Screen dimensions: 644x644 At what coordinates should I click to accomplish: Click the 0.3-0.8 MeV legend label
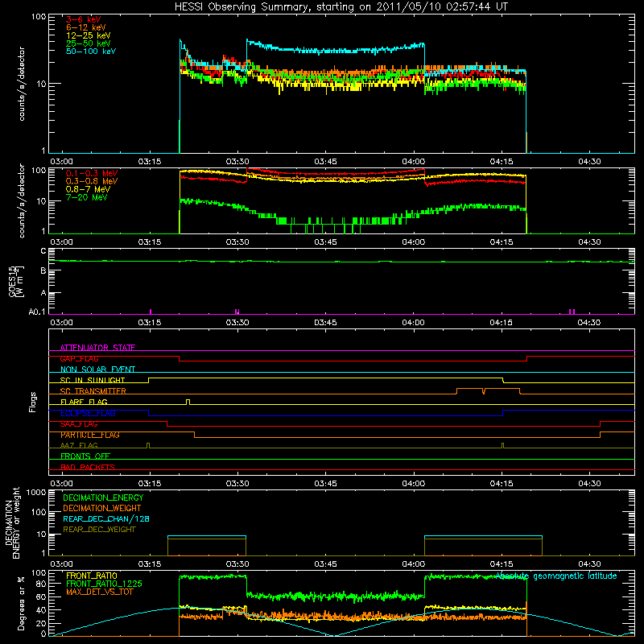[x=92, y=181]
